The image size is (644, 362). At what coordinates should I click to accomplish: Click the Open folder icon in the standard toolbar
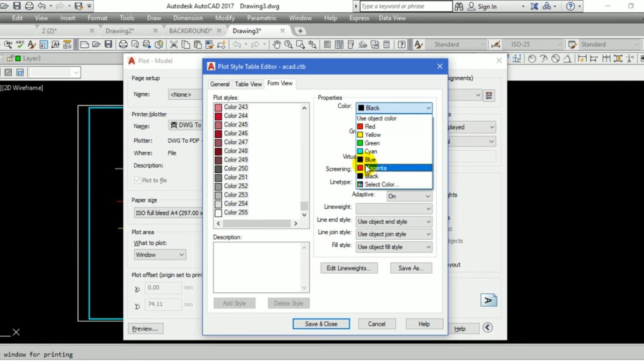point(96,45)
